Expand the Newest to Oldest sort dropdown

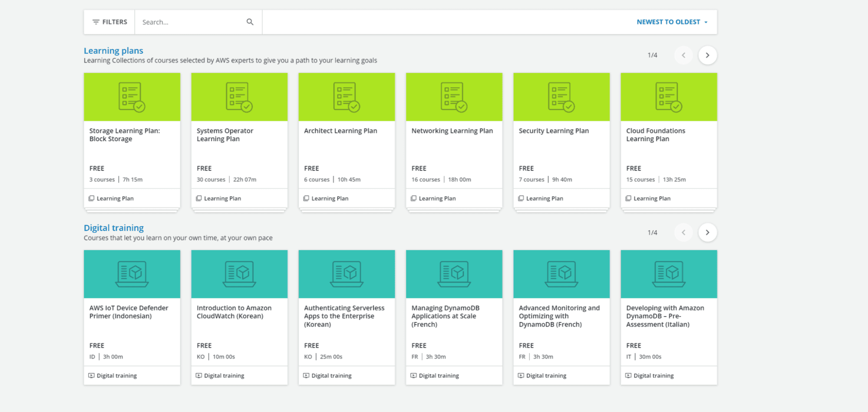(x=672, y=22)
